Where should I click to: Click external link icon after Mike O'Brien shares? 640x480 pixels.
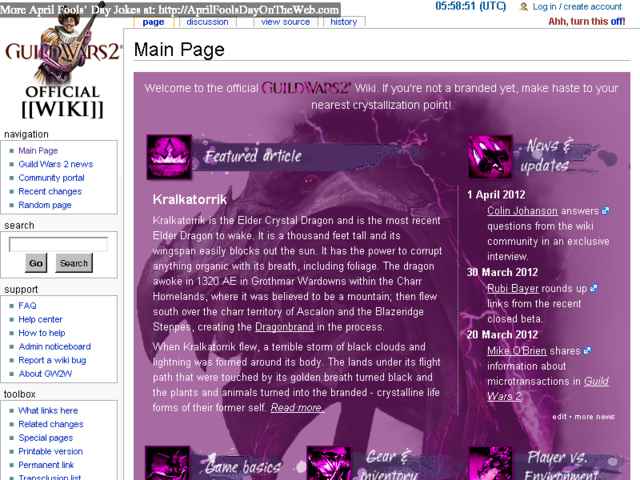[587, 351]
